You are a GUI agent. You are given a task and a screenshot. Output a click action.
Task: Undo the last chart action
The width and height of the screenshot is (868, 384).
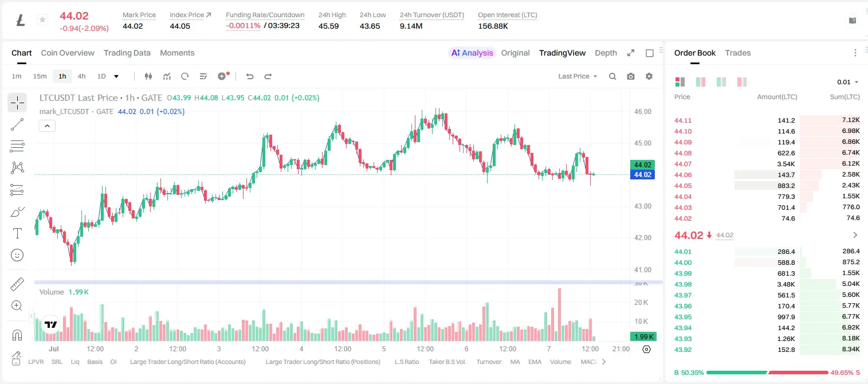pos(249,76)
